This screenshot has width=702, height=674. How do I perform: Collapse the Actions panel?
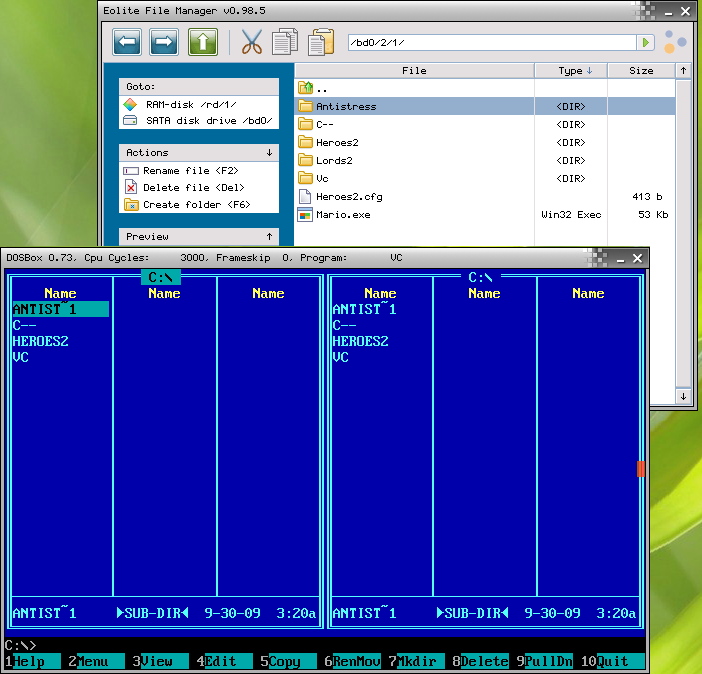[x=269, y=153]
